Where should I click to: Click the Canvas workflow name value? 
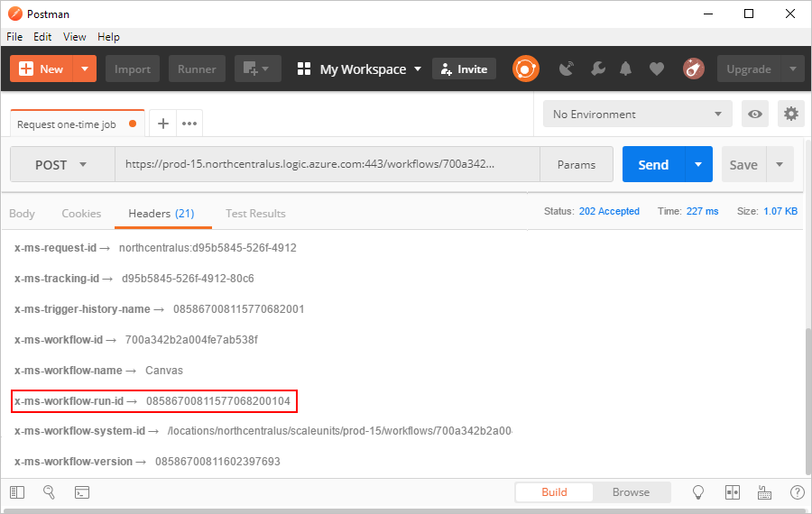(x=164, y=371)
